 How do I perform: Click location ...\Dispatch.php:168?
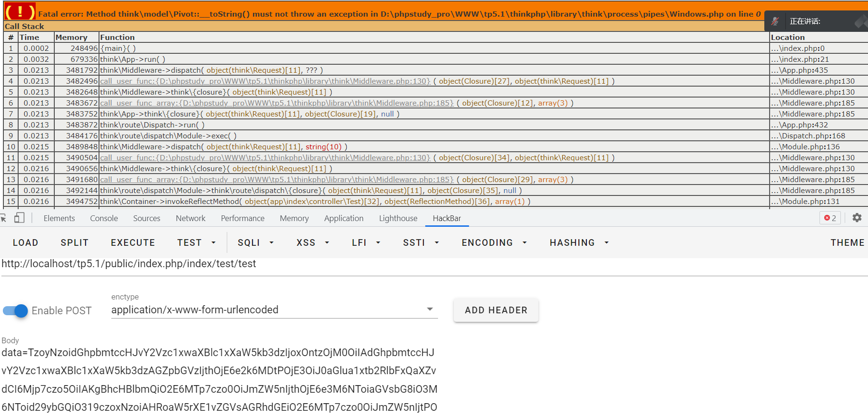click(808, 136)
